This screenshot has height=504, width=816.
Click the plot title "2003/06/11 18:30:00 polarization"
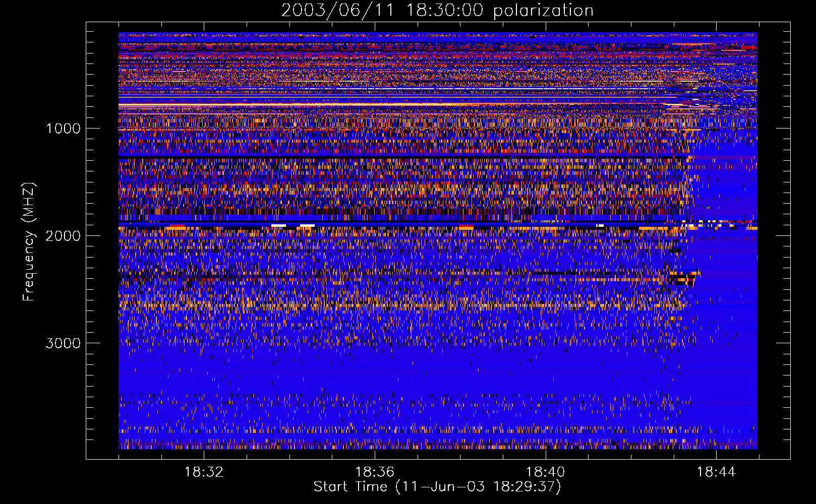(x=437, y=11)
